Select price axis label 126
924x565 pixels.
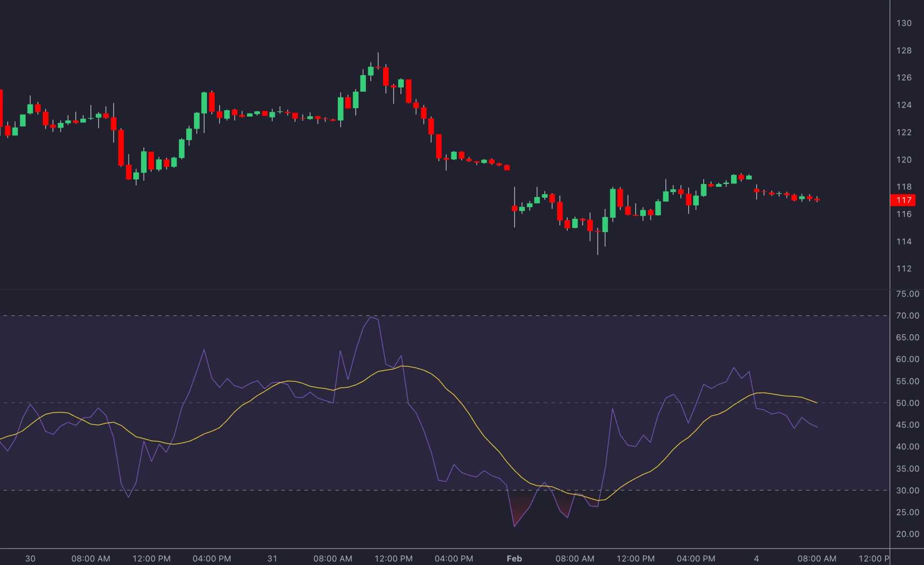tap(904, 78)
